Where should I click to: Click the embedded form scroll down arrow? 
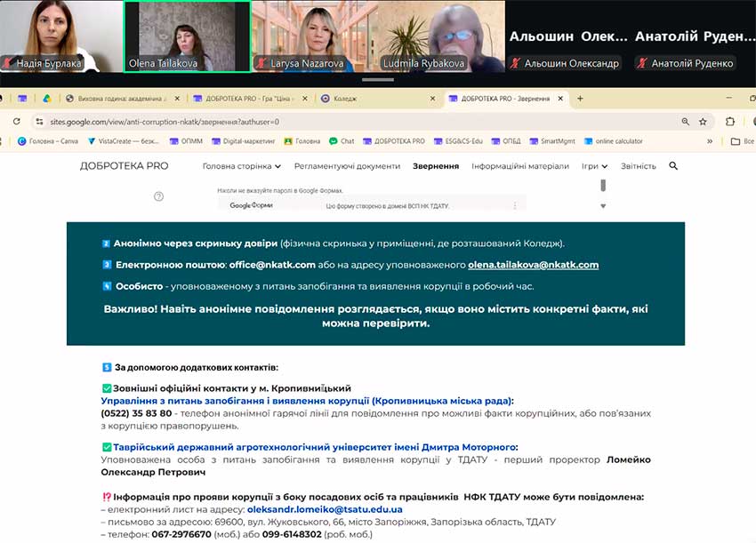pos(603,206)
